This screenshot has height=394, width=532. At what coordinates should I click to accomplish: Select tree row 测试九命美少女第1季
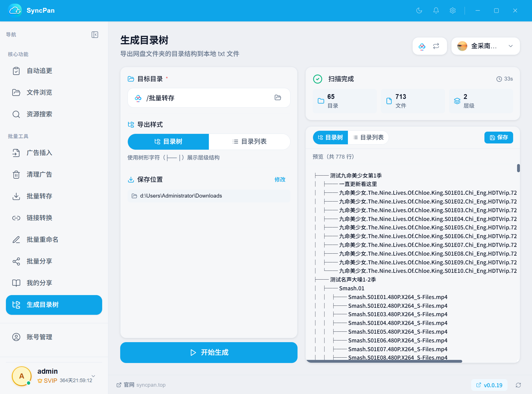click(356, 176)
